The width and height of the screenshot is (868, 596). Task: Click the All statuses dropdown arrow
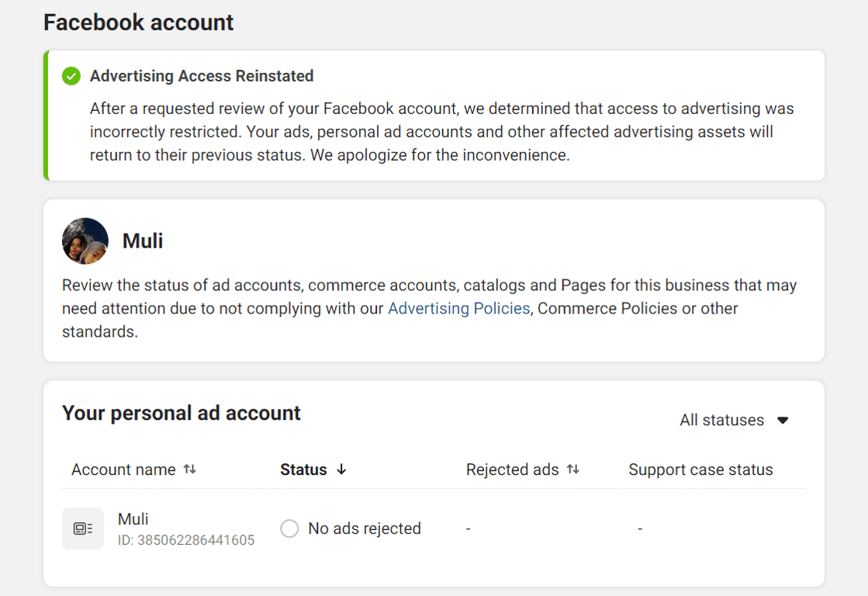tap(783, 420)
